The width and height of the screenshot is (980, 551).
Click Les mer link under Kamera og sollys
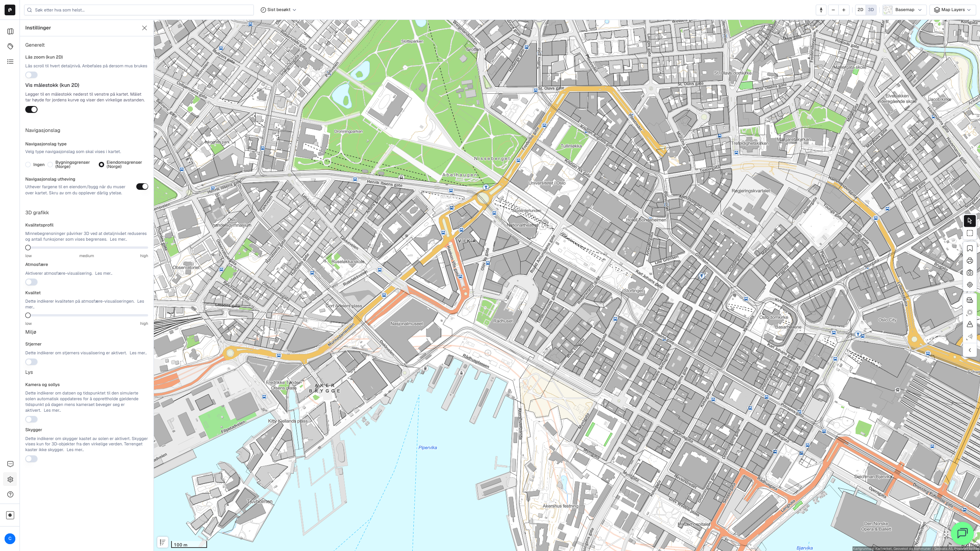[x=52, y=411]
